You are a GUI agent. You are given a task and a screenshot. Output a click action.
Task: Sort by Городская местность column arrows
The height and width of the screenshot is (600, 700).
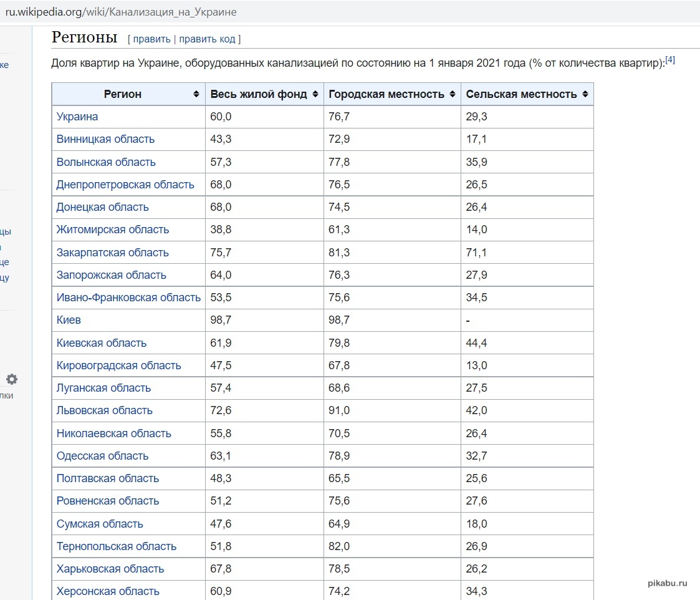(x=453, y=94)
